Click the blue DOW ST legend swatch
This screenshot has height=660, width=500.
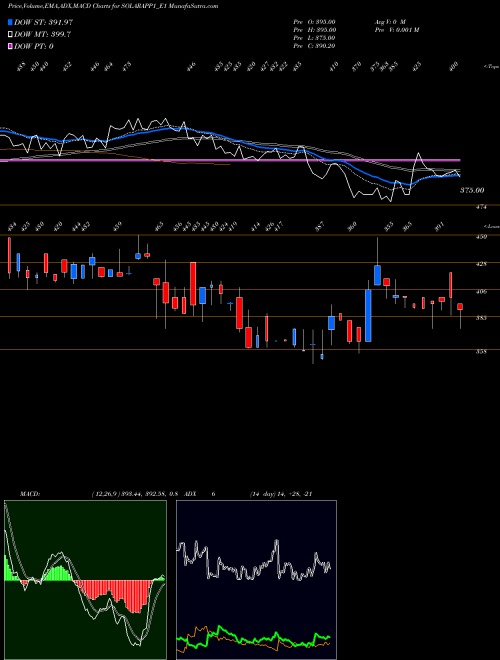coord(11,22)
